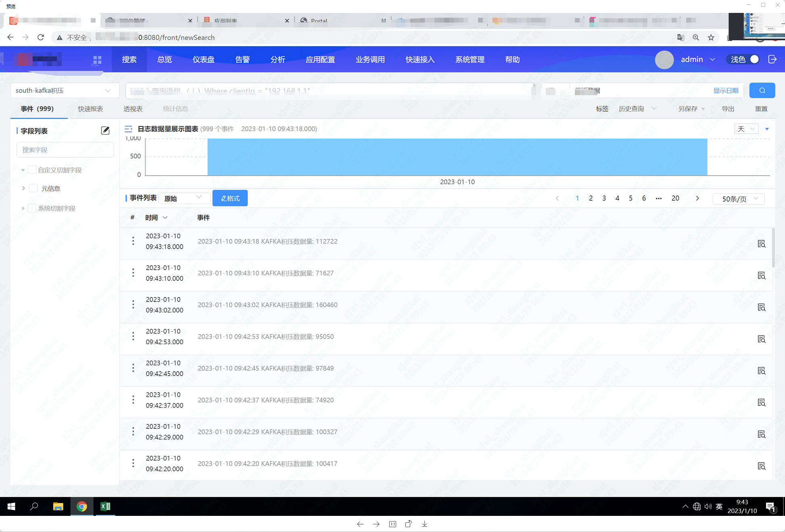Click the 导出 button

coord(728,109)
